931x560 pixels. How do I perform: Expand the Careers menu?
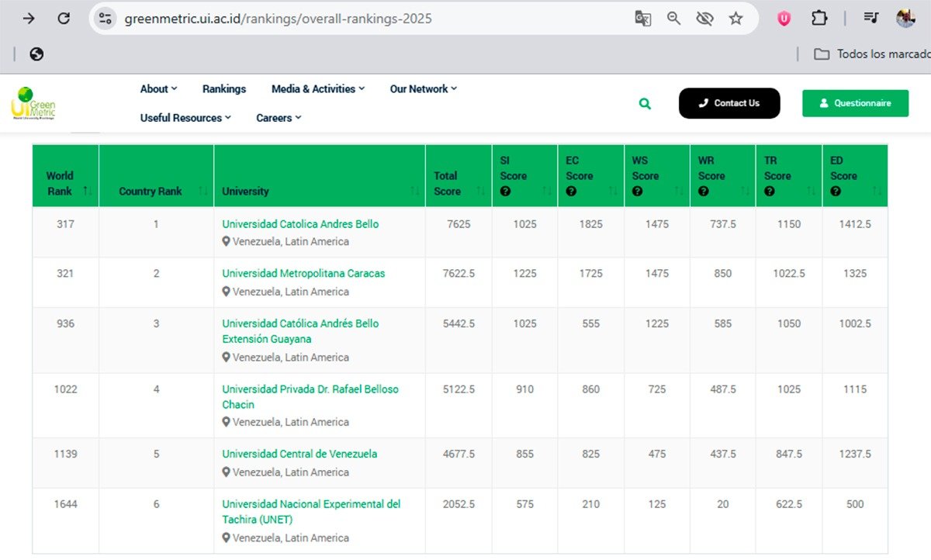279,118
